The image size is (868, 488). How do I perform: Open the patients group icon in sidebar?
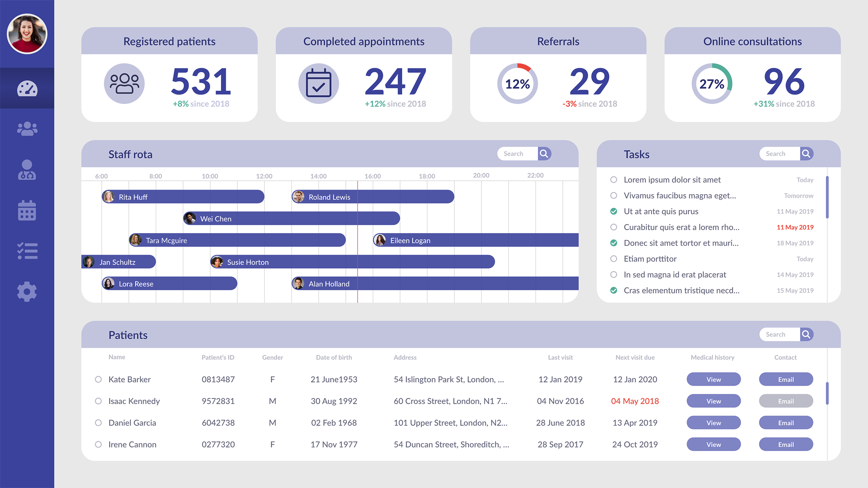pos(27,129)
